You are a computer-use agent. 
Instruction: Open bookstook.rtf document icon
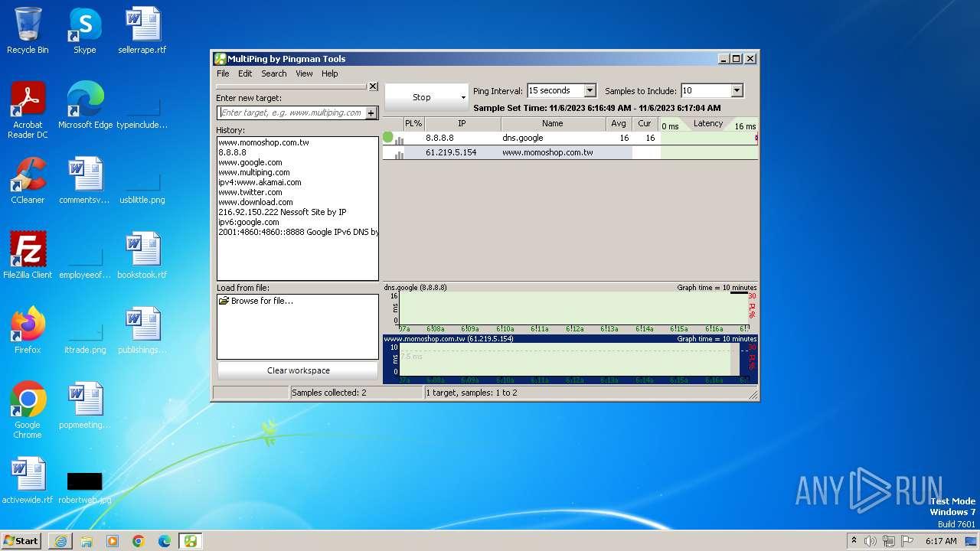142,256
